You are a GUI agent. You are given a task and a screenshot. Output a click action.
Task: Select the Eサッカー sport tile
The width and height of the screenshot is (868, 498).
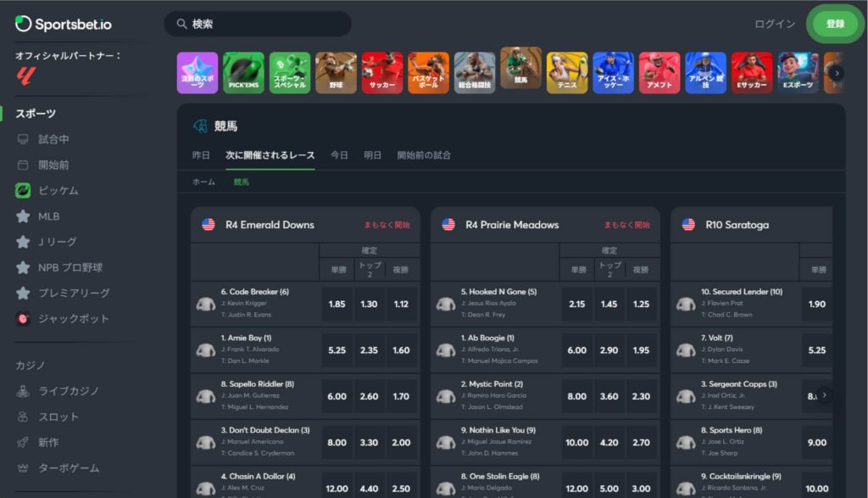click(753, 73)
